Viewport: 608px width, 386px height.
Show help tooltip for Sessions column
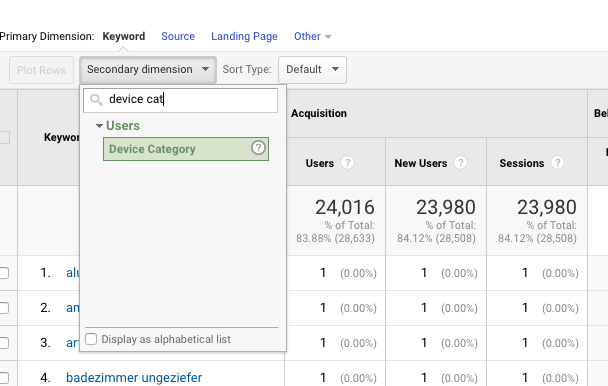click(x=558, y=163)
